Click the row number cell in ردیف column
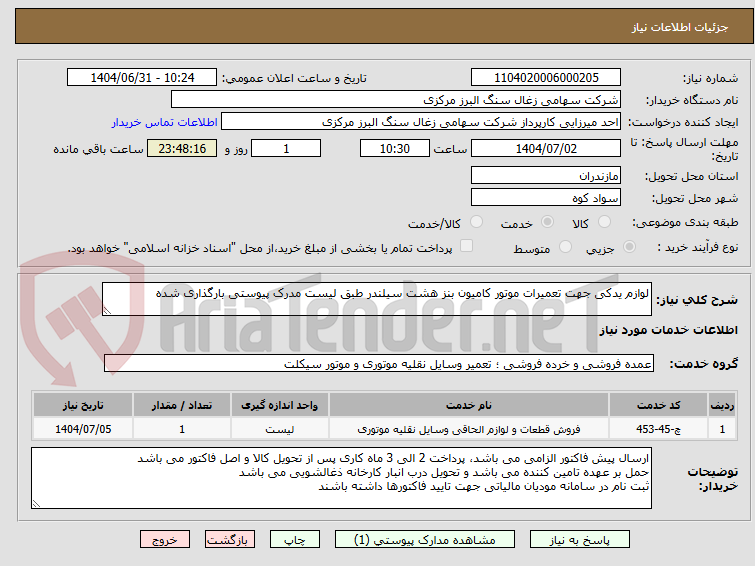Image resolution: width=755 pixels, height=566 pixels. (x=722, y=429)
